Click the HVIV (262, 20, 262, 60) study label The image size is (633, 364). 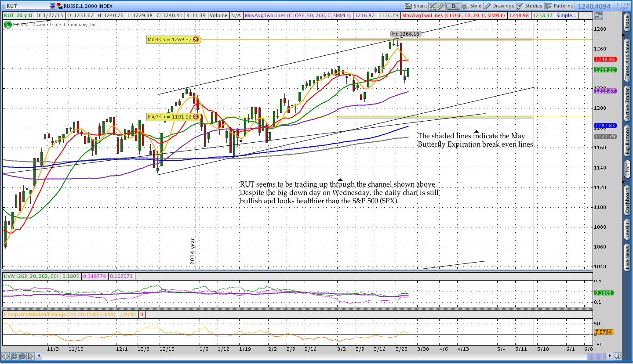pyautogui.click(x=31, y=277)
